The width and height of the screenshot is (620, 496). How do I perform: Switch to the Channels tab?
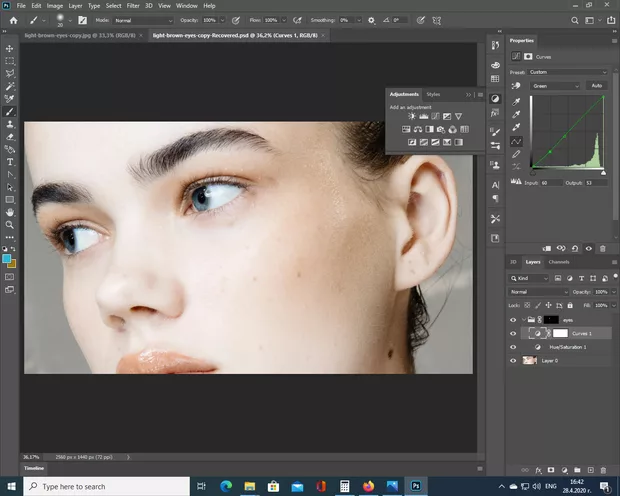559,262
